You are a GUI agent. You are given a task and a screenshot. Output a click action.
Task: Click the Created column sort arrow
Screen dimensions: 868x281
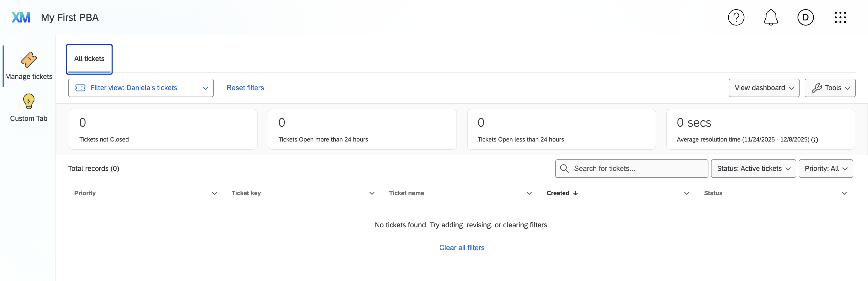(x=575, y=193)
